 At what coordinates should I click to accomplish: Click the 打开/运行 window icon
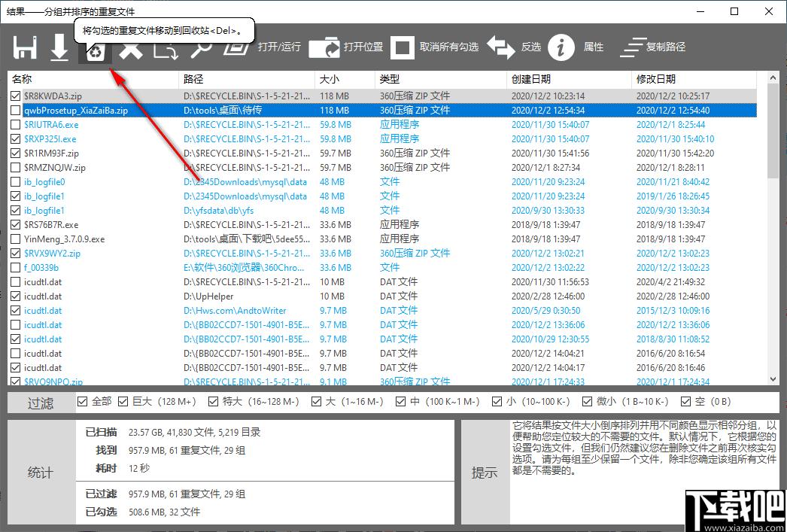[236, 50]
